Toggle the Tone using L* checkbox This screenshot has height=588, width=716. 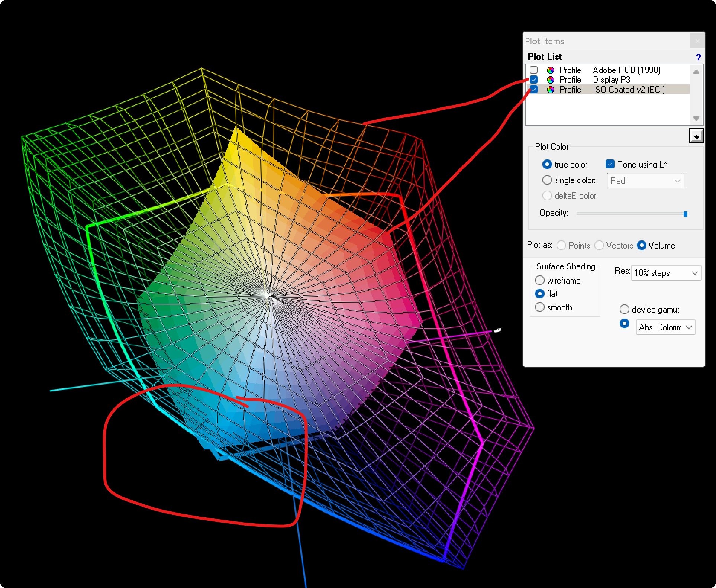(610, 164)
